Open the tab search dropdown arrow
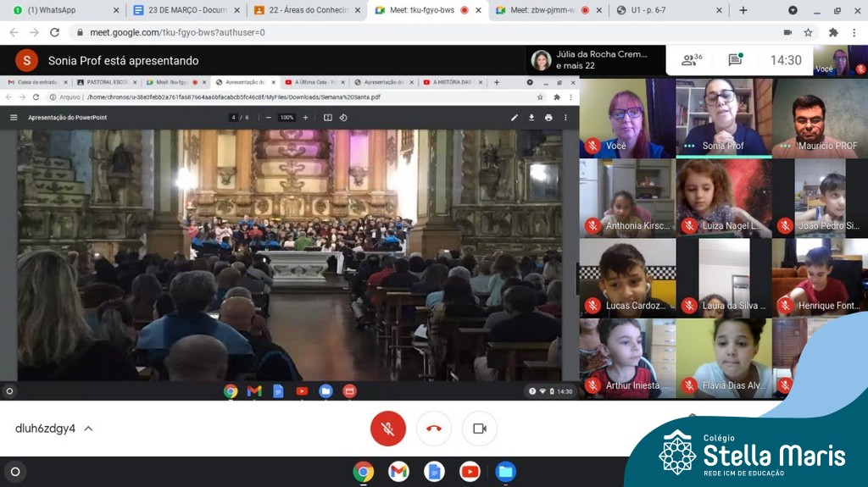This screenshot has height=487, width=868. (x=793, y=10)
